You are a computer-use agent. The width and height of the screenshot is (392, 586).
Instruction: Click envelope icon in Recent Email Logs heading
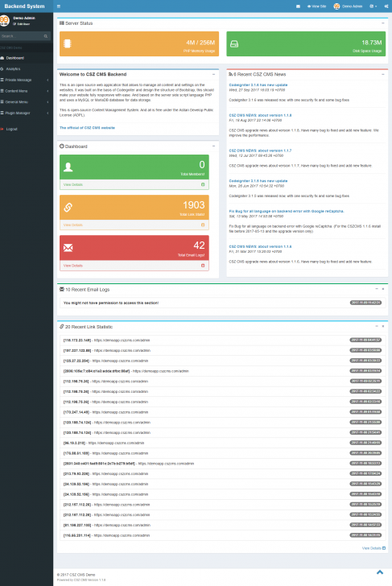click(62, 289)
